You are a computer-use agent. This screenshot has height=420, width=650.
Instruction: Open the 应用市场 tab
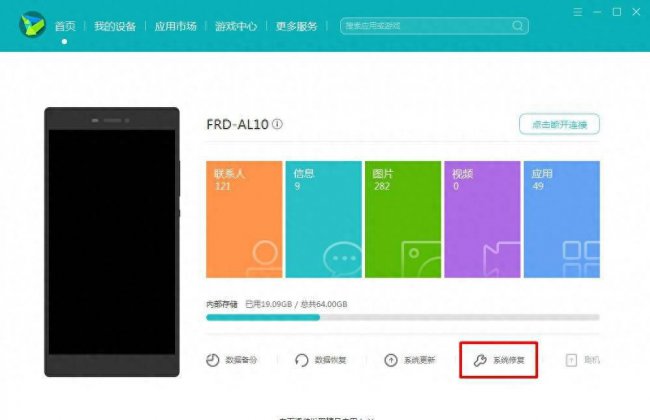175,26
